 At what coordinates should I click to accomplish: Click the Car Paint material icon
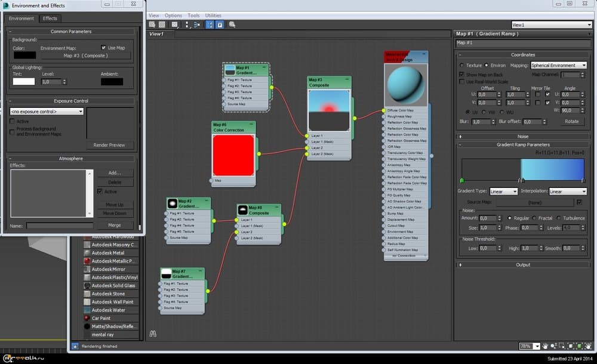(87, 319)
